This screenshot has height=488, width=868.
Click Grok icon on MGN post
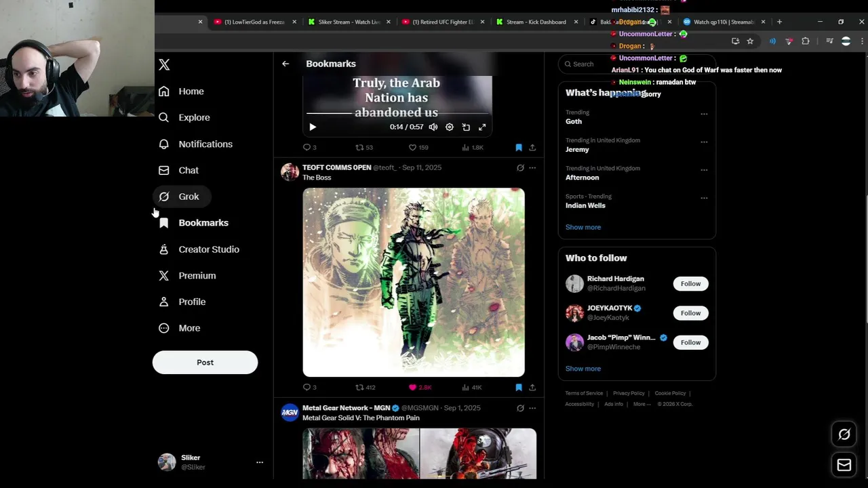520,408
